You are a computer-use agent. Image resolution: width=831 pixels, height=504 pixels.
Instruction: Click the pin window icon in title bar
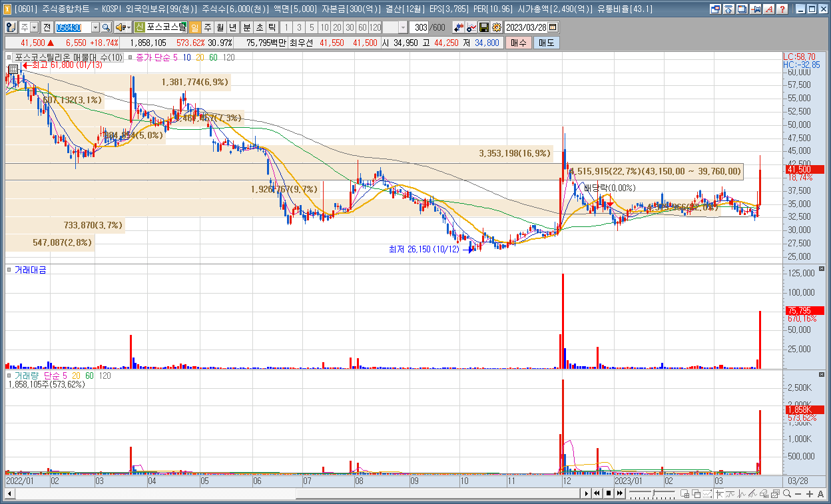point(755,9)
